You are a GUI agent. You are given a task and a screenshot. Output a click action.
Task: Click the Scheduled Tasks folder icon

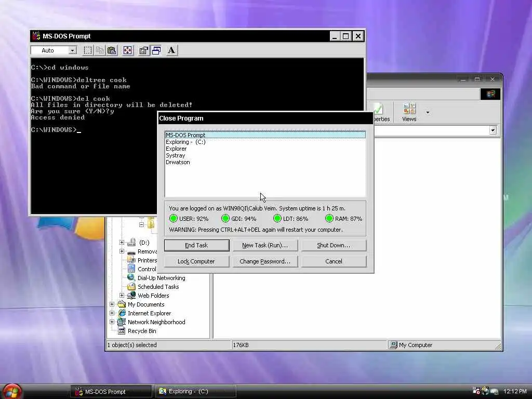pyautogui.click(x=131, y=286)
